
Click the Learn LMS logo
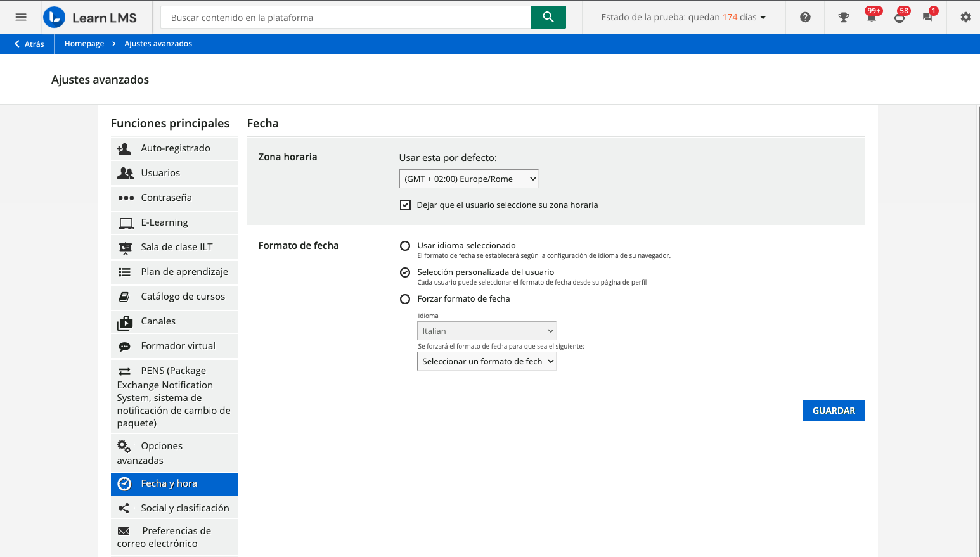[90, 17]
